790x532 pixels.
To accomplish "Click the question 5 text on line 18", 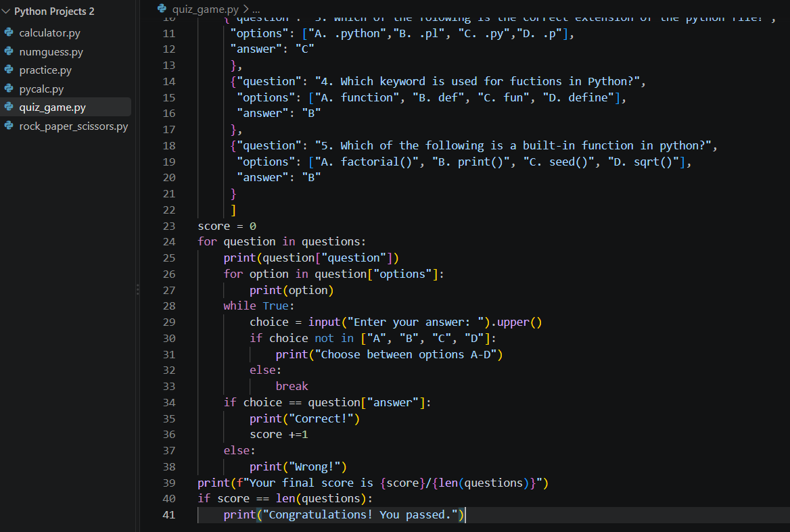I will point(513,146).
